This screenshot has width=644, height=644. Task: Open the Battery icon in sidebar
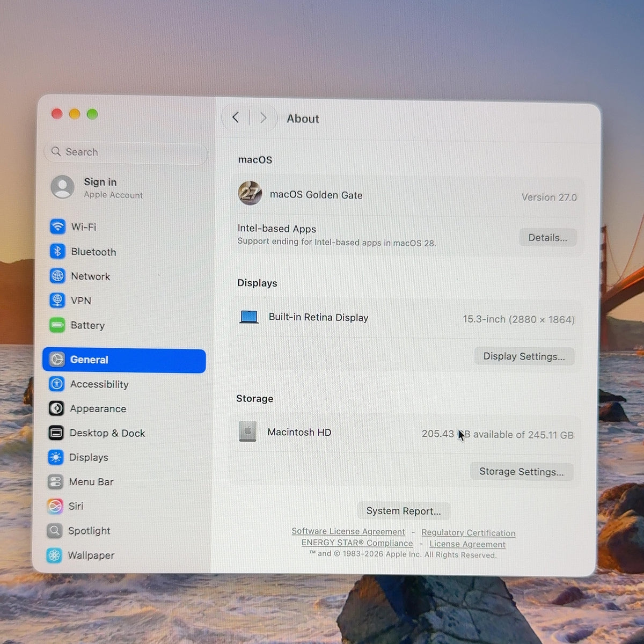coord(57,325)
